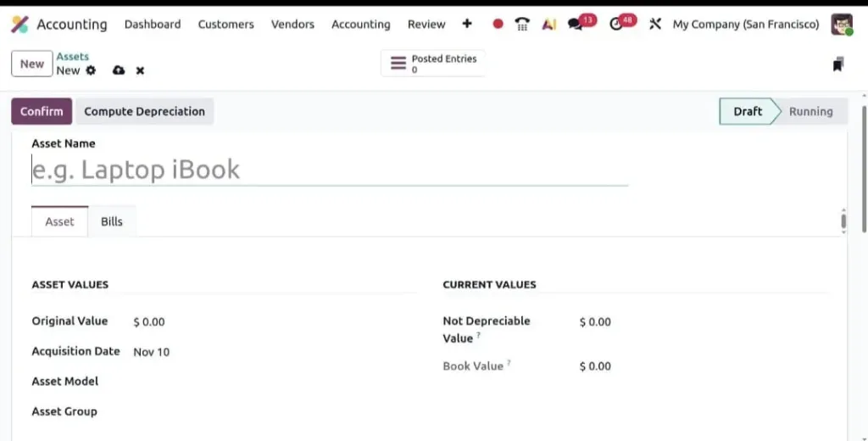Open the Asset Model dropdown field

(x=274, y=381)
